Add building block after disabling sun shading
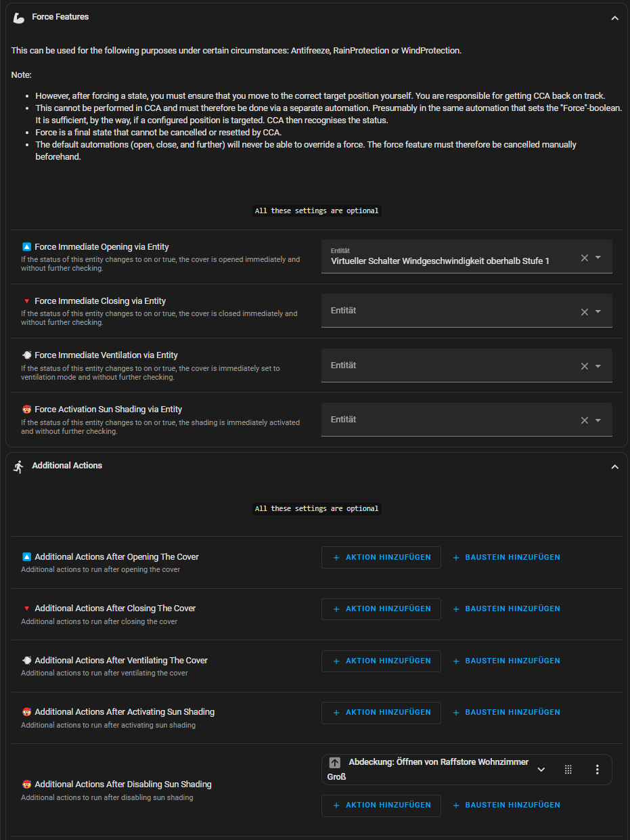This screenshot has height=840, width=630. tap(506, 805)
